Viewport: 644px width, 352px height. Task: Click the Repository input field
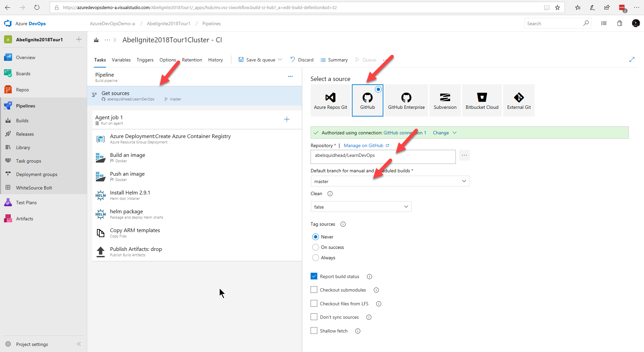(x=383, y=157)
